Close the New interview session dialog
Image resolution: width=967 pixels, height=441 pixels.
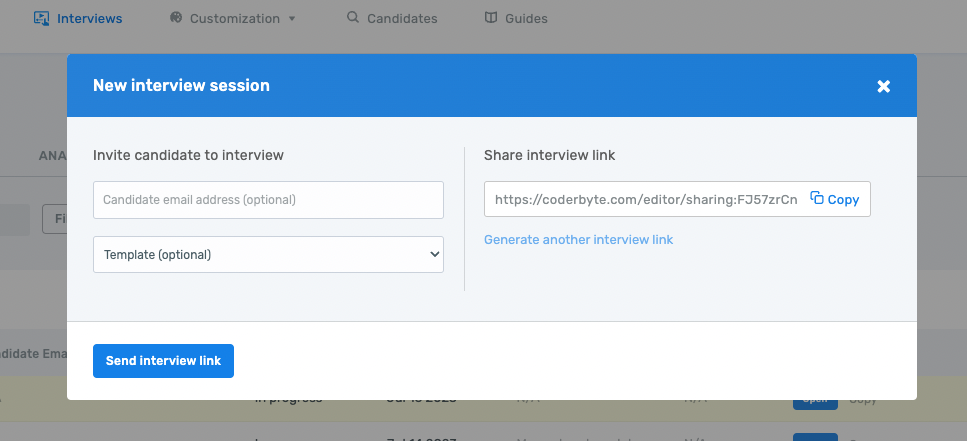click(x=883, y=86)
